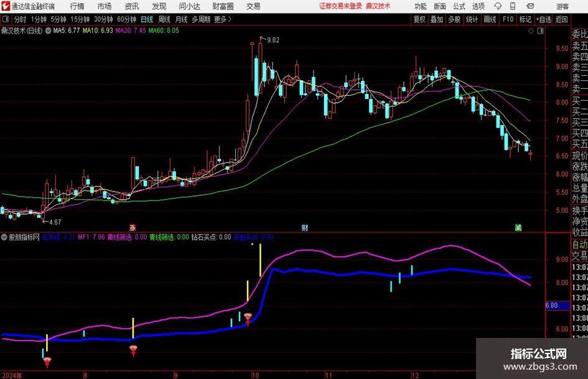Click the MA10: 6.93 value
This screenshot has height=379, width=588.
(98, 30)
